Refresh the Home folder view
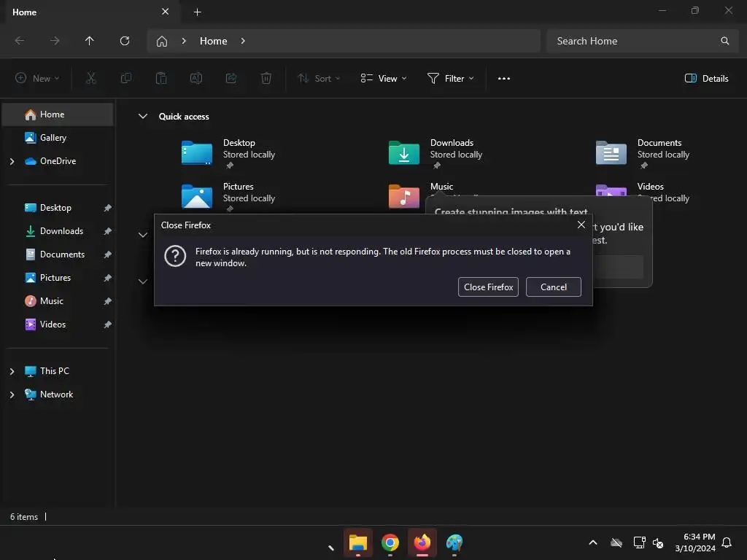Viewport: 747px width, 560px height. (125, 41)
